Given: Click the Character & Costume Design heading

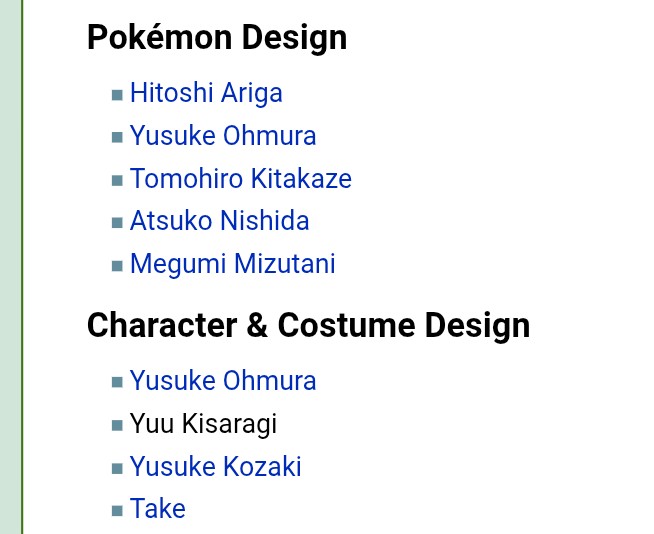Looking at the screenshot, I should [x=308, y=325].
